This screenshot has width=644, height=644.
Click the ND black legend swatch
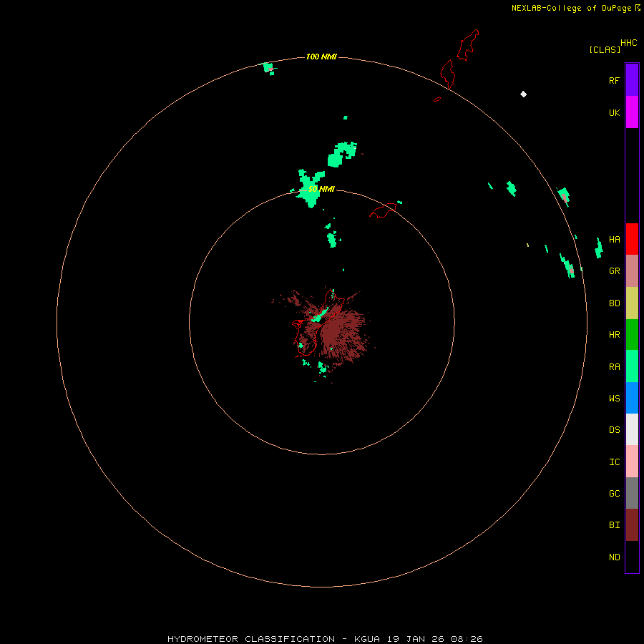point(632,557)
